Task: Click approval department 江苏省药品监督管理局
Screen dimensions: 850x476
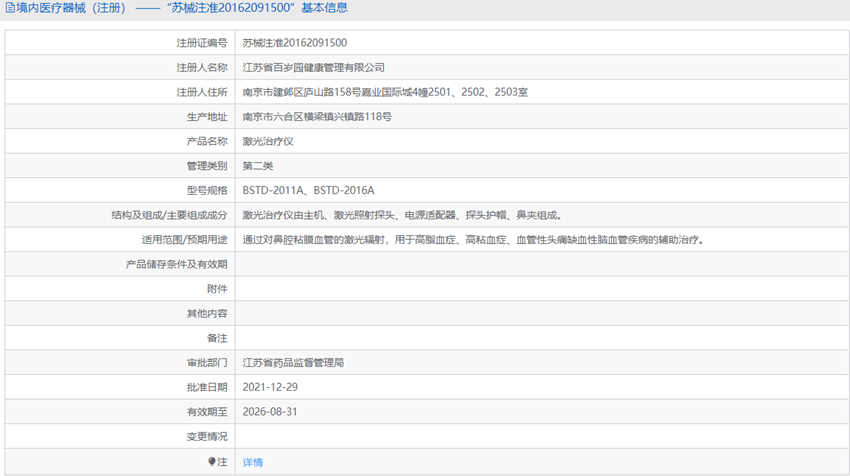Action: click(x=293, y=363)
